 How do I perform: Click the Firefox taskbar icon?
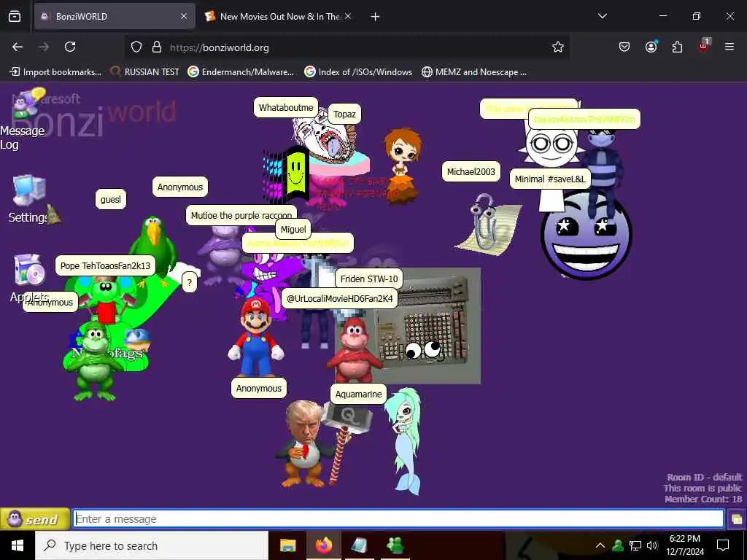[323, 545]
